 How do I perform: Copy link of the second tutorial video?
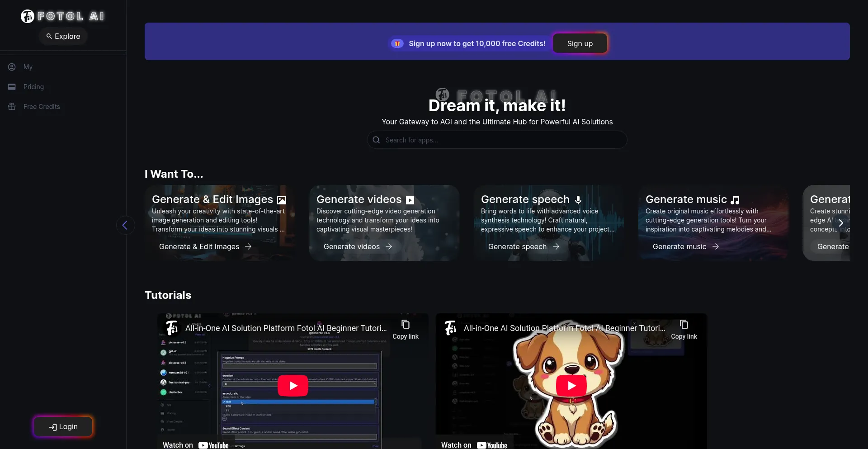[684, 330]
